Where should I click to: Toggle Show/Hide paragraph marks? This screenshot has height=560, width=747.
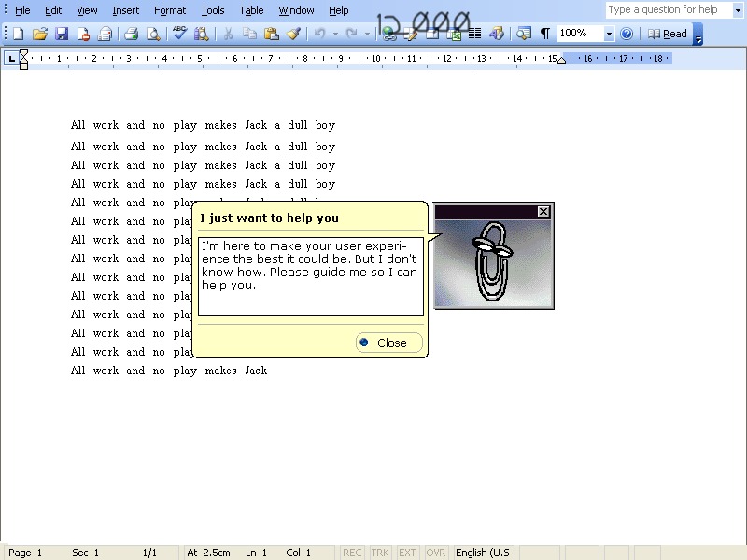click(545, 34)
